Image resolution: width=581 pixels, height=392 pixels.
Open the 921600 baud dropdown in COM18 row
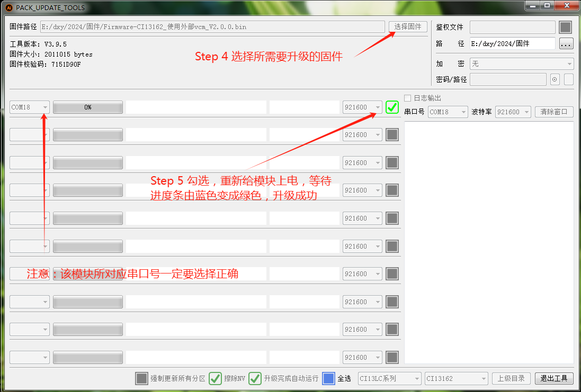coord(362,107)
